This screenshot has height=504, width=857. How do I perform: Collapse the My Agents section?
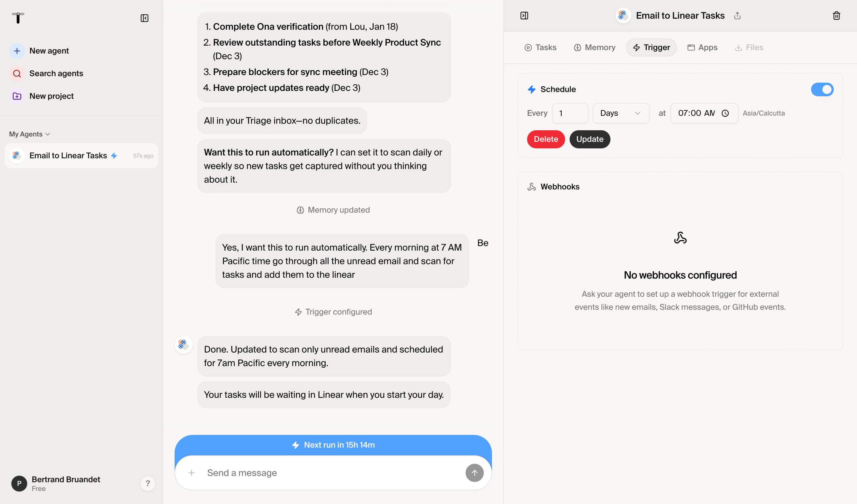(x=30, y=134)
